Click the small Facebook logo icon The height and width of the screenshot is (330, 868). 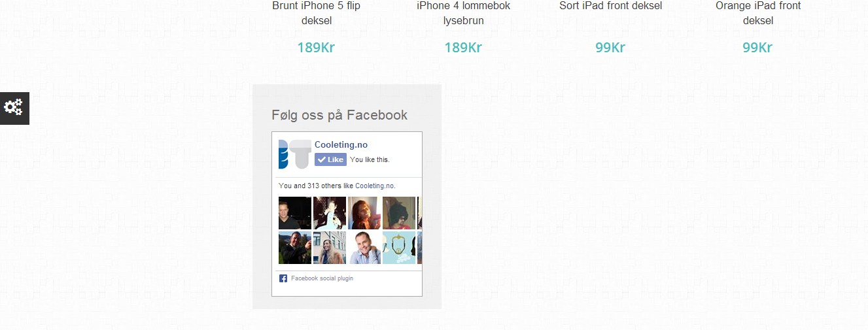pyautogui.click(x=283, y=278)
